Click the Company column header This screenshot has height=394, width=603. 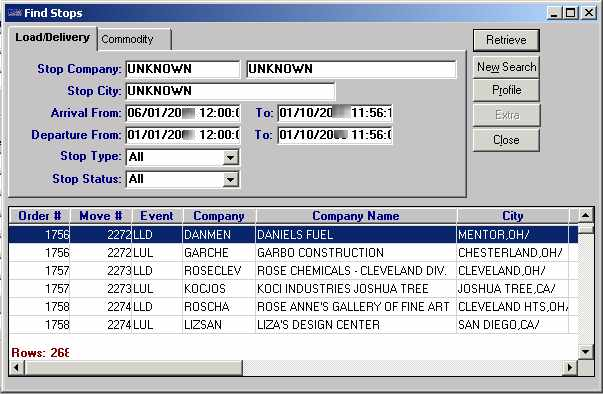click(219, 216)
